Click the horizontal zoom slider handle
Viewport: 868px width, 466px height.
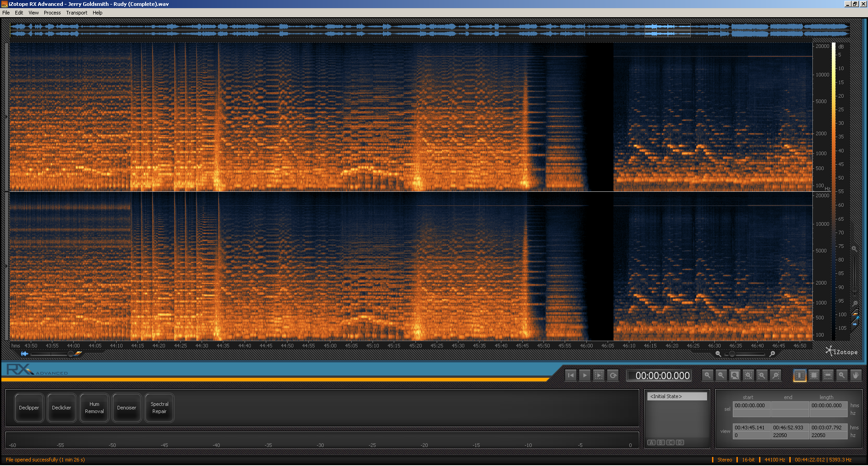pyautogui.click(x=732, y=354)
